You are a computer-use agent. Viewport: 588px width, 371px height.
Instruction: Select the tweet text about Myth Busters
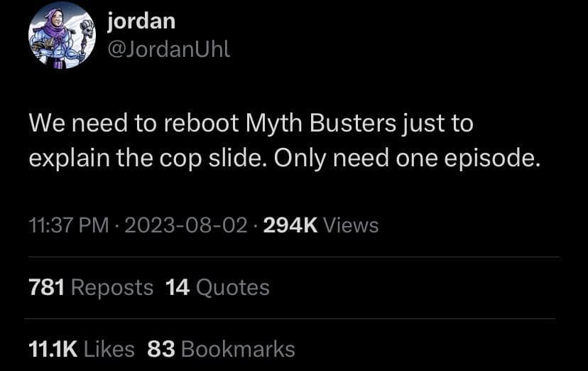(285, 141)
